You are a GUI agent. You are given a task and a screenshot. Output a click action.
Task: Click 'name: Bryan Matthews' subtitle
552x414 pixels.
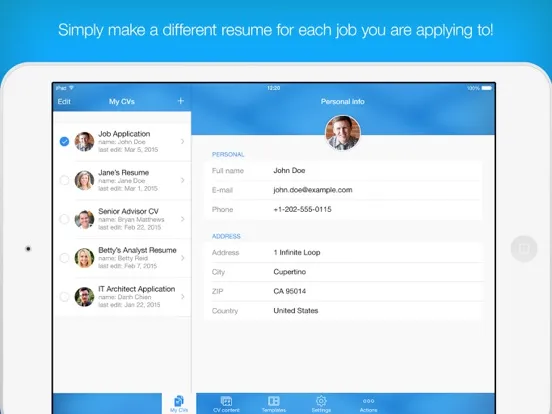(131, 219)
